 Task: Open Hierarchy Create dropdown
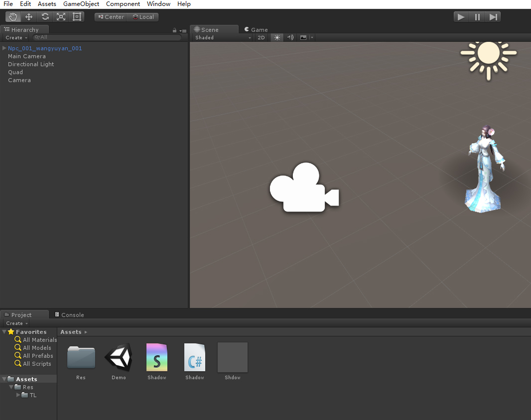coord(16,37)
